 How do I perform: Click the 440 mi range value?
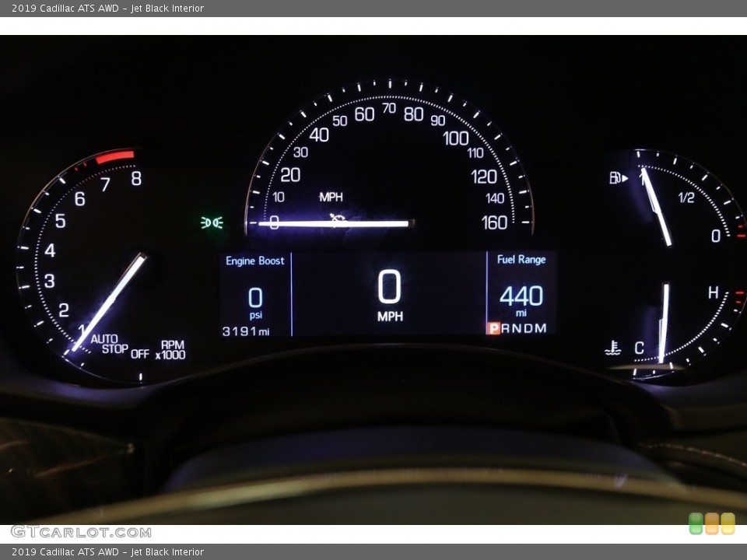(x=521, y=300)
